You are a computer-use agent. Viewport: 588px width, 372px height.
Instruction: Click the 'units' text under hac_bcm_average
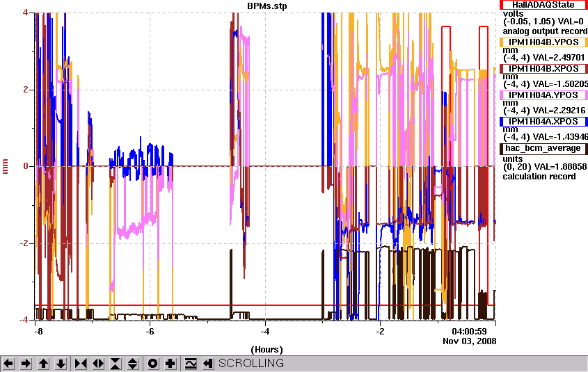513,159
